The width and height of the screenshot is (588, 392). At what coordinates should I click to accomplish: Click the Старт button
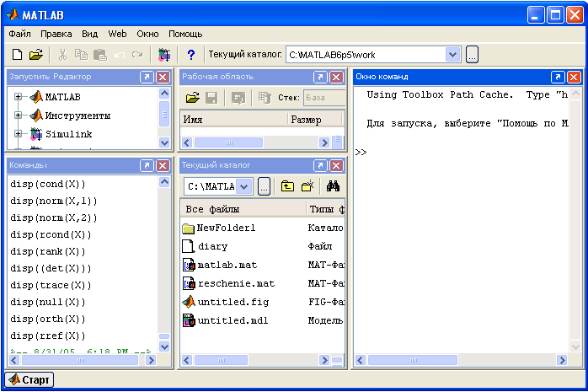pos(29,380)
